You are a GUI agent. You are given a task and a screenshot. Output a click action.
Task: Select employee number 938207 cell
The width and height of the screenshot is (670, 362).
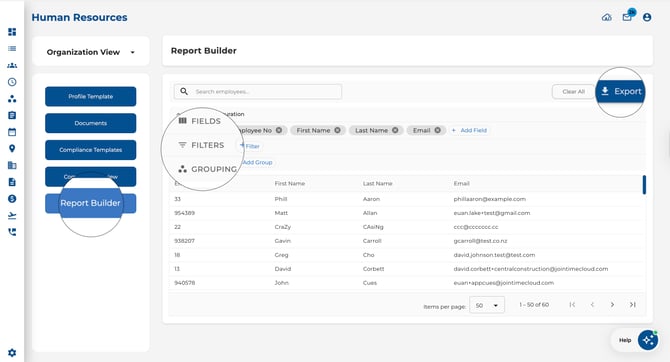click(184, 241)
